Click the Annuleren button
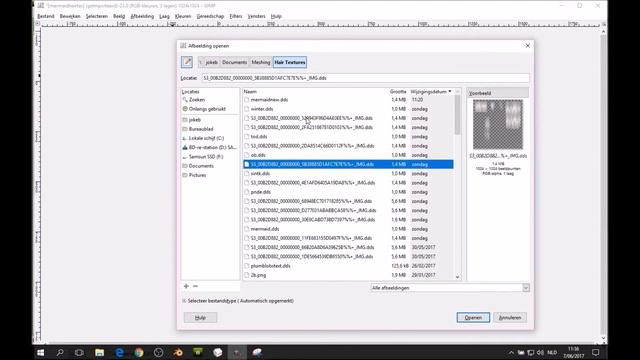The width and height of the screenshot is (640, 360). click(x=510, y=318)
